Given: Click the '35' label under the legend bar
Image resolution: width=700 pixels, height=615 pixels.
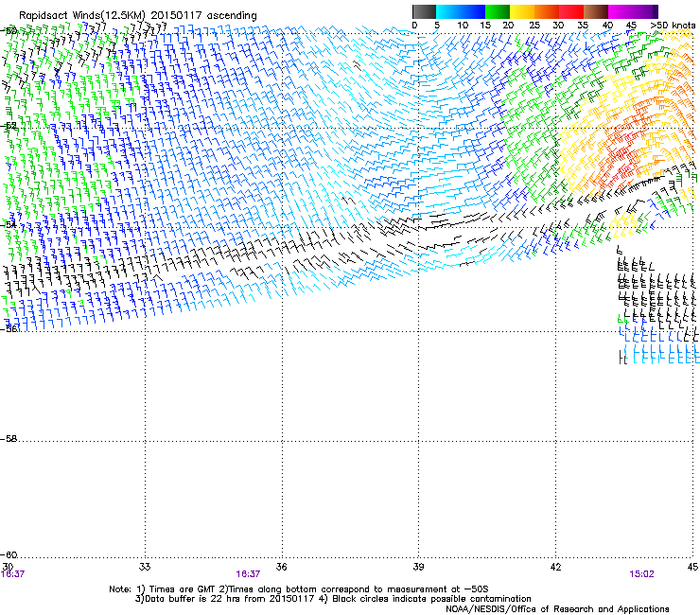Looking at the screenshot, I should coord(583,26).
